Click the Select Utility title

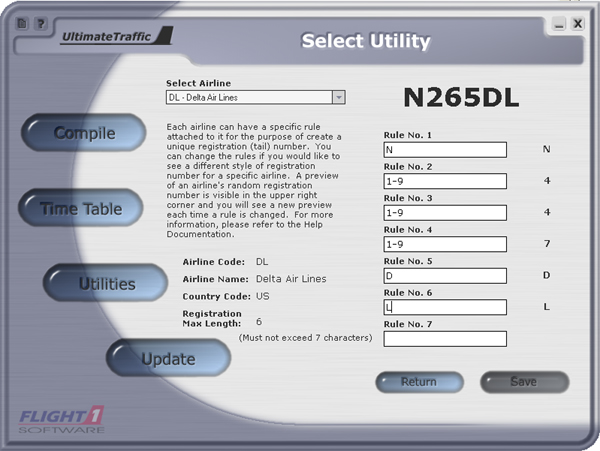click(x=366, y=41)
